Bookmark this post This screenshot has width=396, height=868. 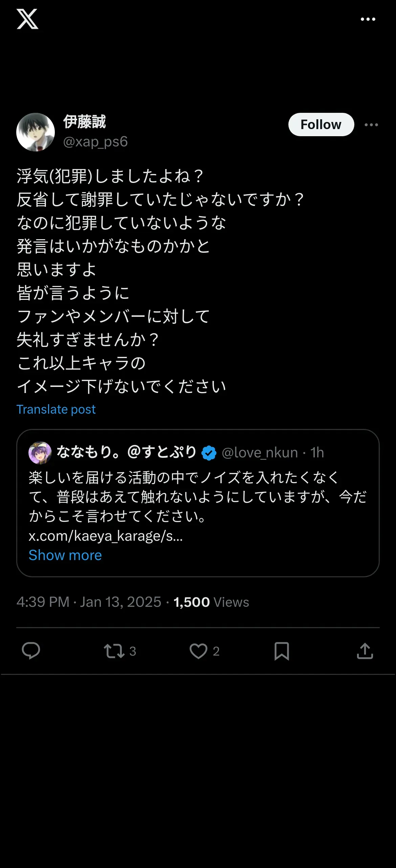tap(282, 651)
